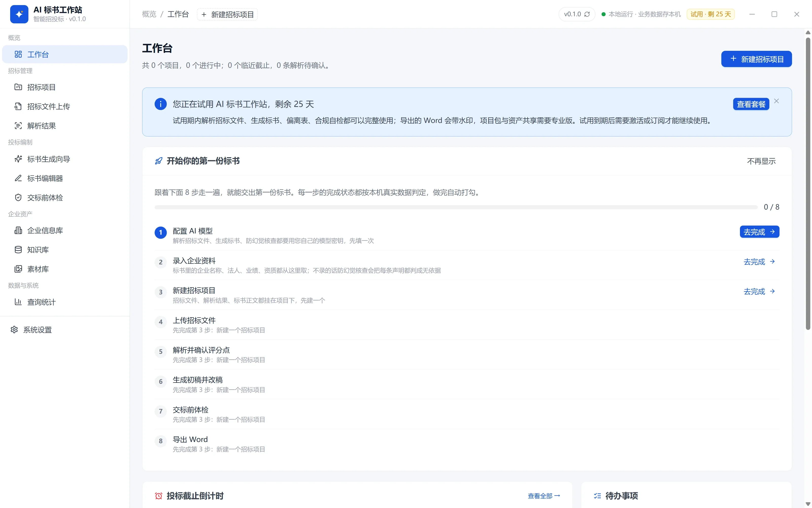
Task: Click the info icon in trial banner
Action: tap(160, 104)
